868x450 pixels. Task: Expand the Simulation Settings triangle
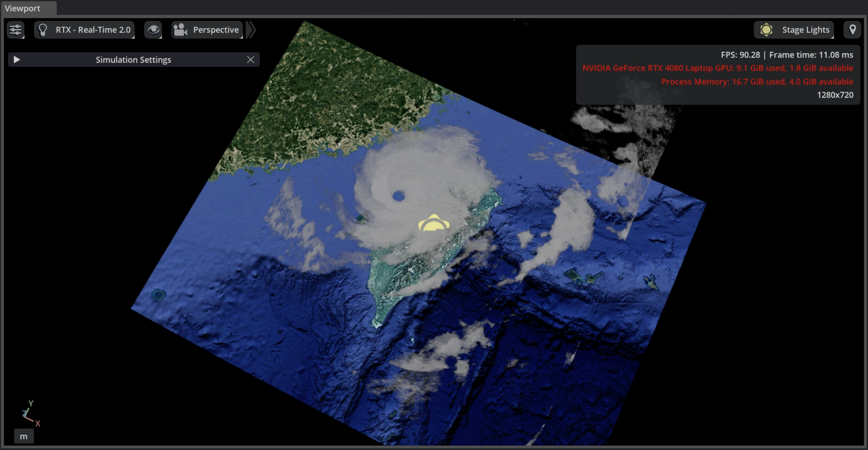(x=16, y=59)
